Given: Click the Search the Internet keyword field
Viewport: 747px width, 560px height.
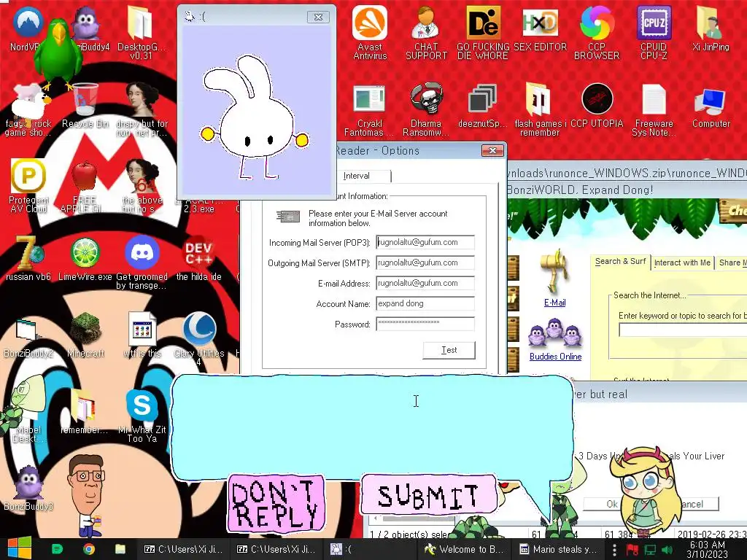Looking at the screenshot, I should [683, 330].
